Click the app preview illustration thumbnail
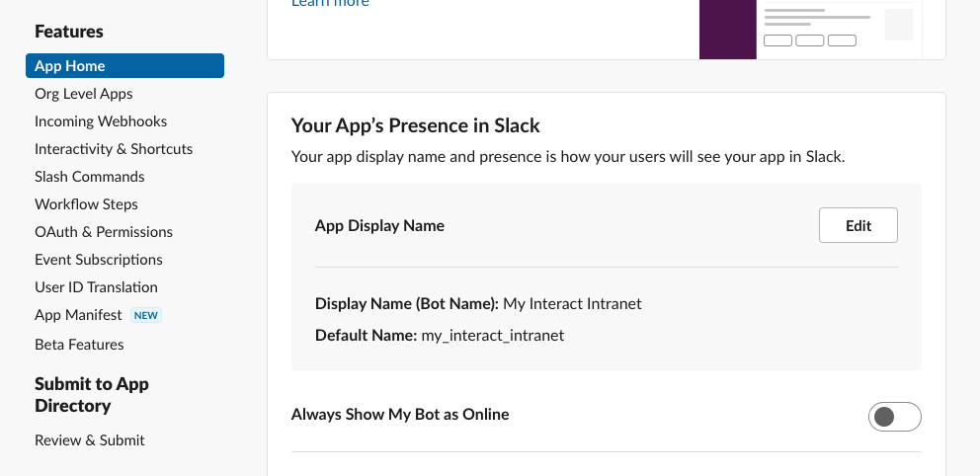 (810, 30)
